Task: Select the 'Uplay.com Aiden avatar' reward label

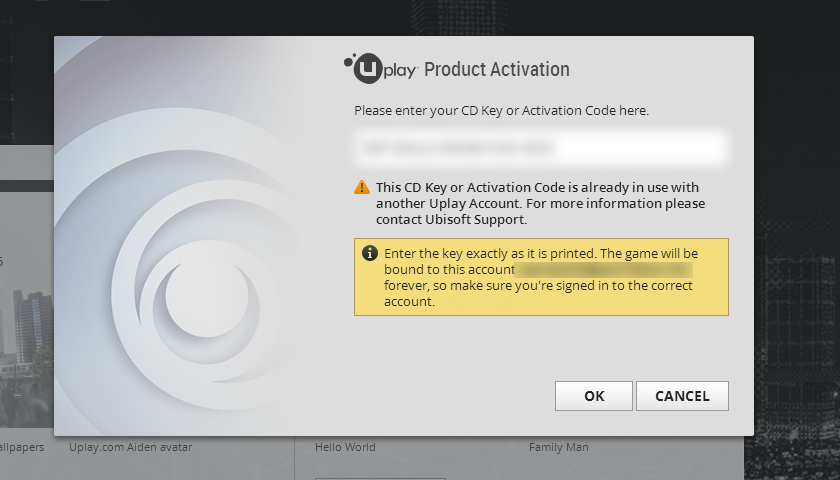Action: click(x=130, y=447)
